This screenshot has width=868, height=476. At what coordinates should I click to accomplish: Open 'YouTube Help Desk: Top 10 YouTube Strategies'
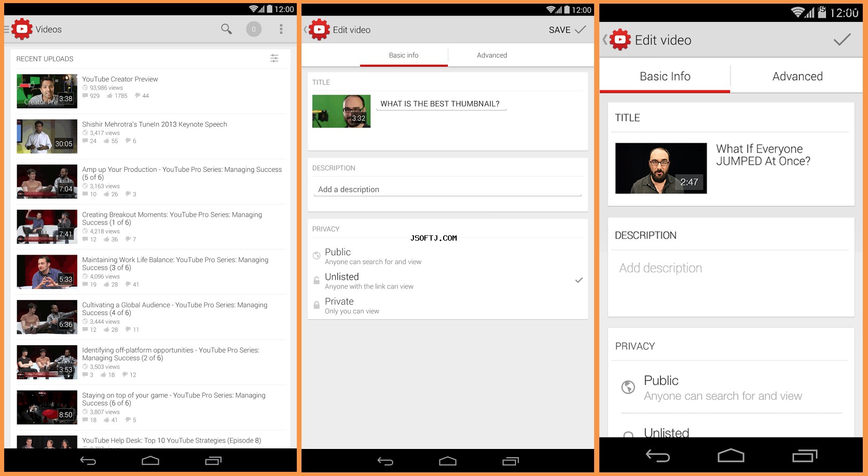[171, 441]
